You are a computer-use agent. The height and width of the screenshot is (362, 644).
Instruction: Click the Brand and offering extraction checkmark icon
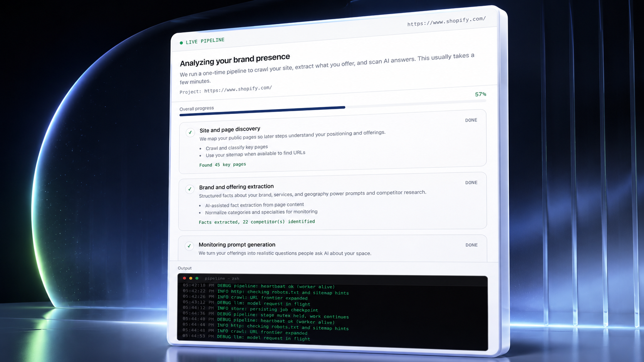click(190, 189)
